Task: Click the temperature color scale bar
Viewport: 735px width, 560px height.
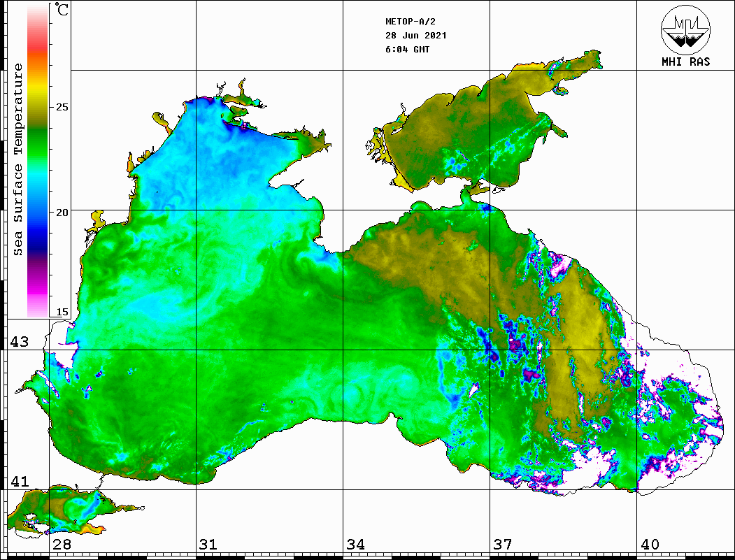Action: (x=38, y=161)
